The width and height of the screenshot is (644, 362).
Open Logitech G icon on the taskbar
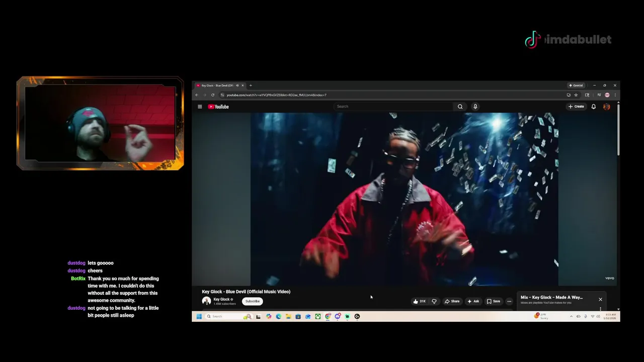(x=357, y=316)
